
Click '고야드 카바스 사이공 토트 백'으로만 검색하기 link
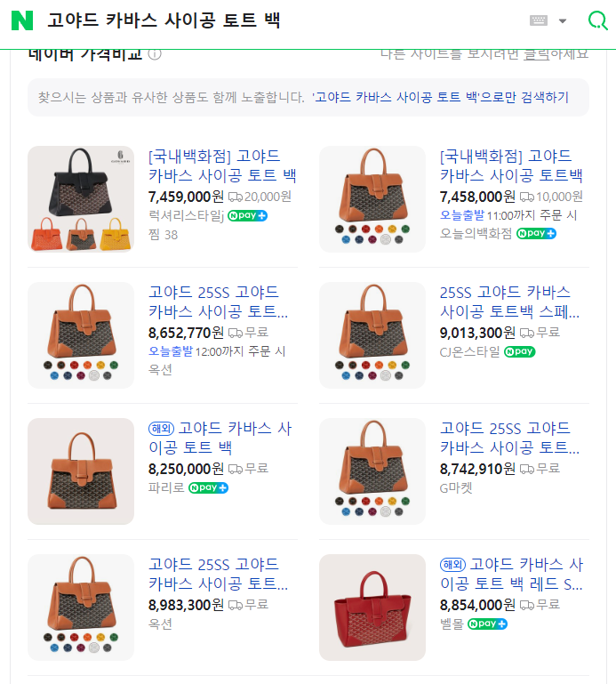tap(440, 97)
